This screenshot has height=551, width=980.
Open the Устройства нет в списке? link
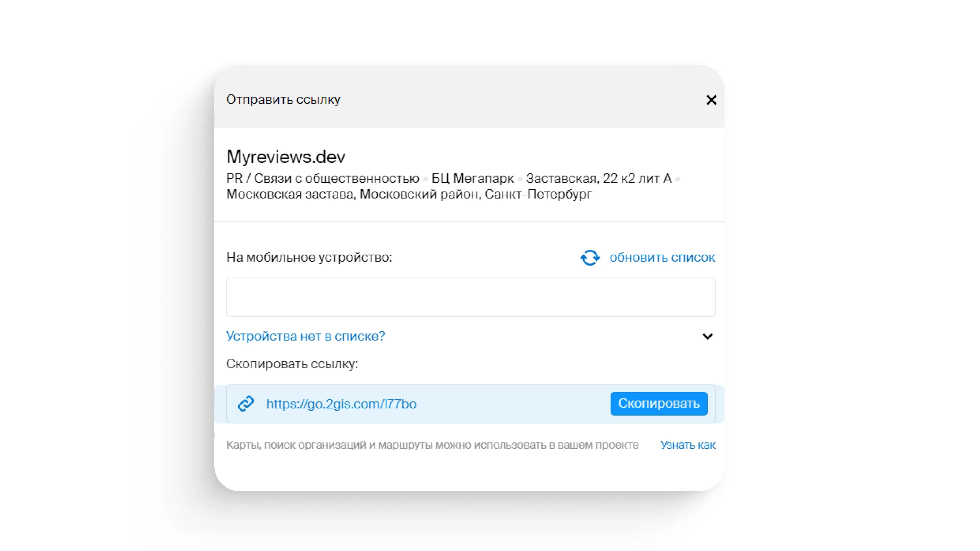tap(305, 336)
